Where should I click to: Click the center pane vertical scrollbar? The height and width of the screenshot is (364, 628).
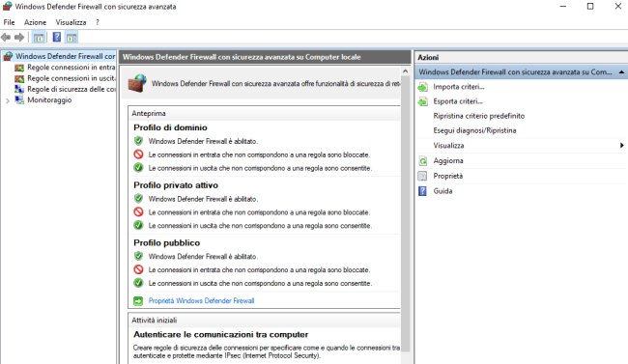pyautogui.click(x=406, y=213)
